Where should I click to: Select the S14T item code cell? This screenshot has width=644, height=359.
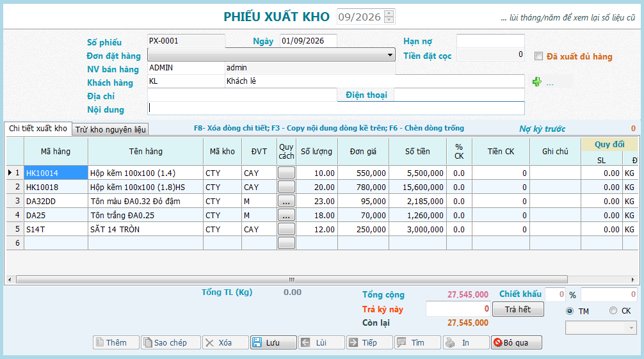pyautogui.click(x=56, y=229)
